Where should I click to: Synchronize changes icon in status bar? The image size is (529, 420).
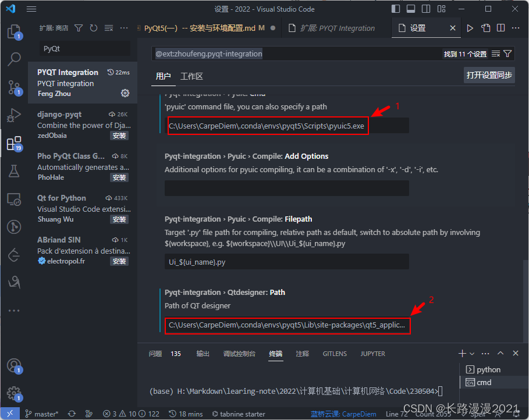[72, 414]
